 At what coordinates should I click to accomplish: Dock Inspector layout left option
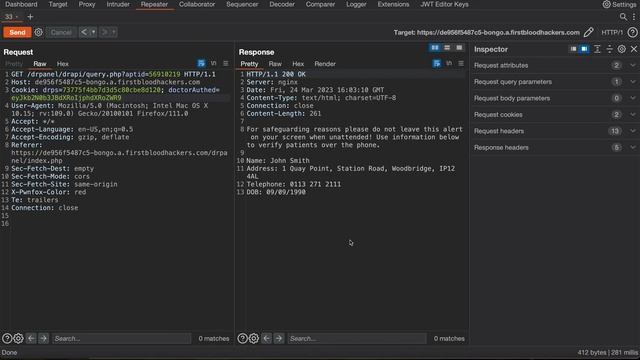point(573,49)
